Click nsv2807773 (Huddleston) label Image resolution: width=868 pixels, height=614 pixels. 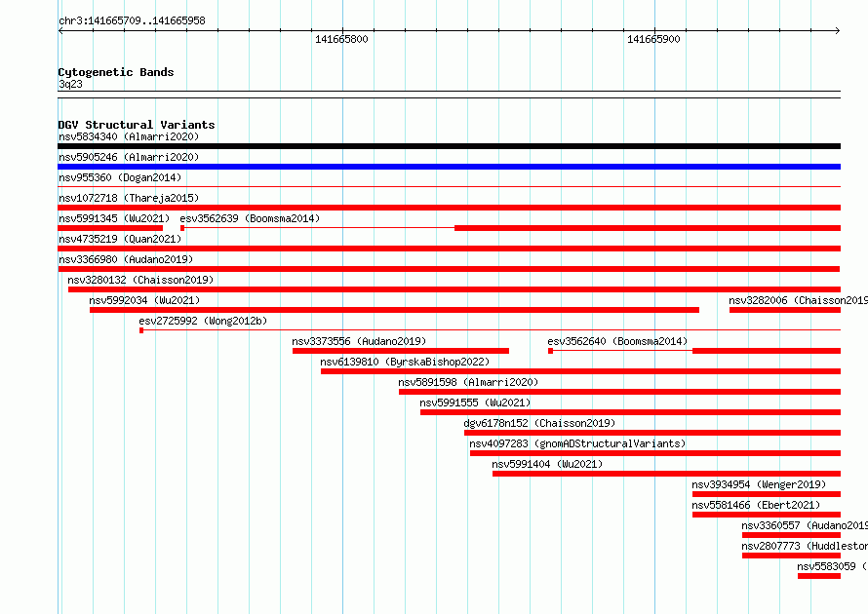[x=805, y=546]
